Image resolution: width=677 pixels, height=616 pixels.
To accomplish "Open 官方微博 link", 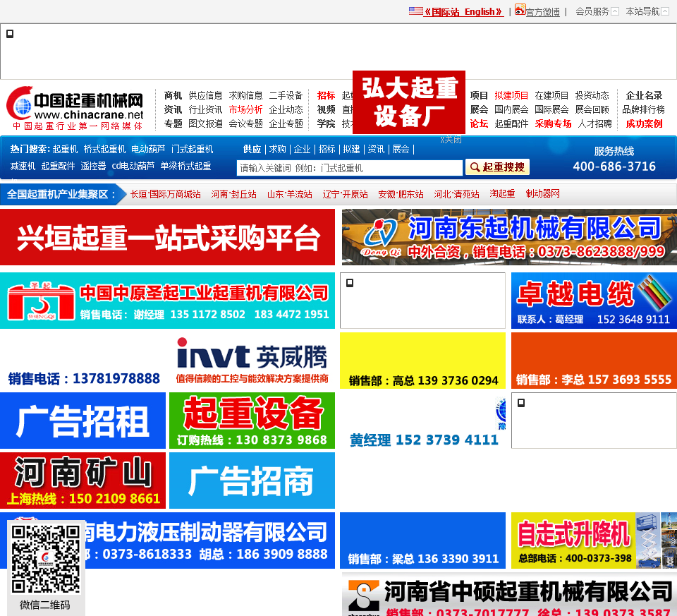I will [543, 12].
